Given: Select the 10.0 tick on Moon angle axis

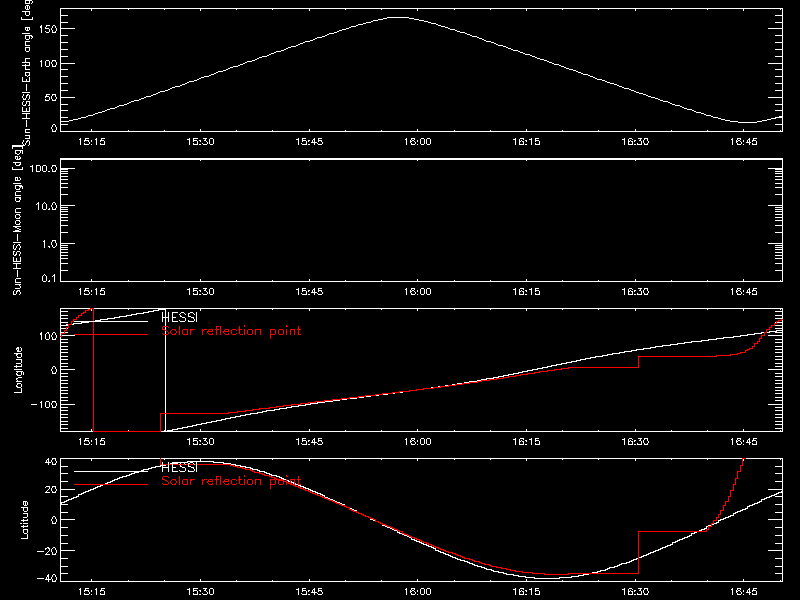Looking at the screenshot, I should click(46, 207).
